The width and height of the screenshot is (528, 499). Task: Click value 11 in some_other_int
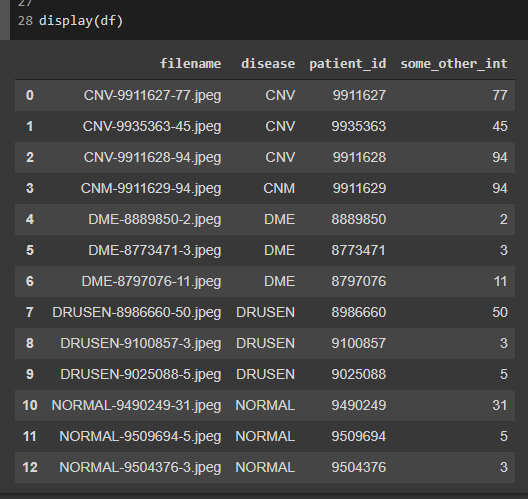[x=500, y=281]
